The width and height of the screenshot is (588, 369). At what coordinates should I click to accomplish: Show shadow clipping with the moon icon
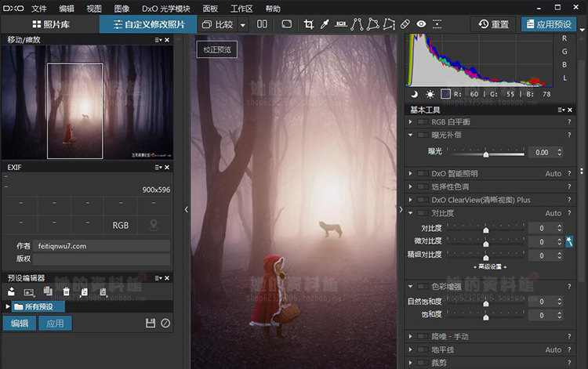pyautogui.click(x=413, y=94)
